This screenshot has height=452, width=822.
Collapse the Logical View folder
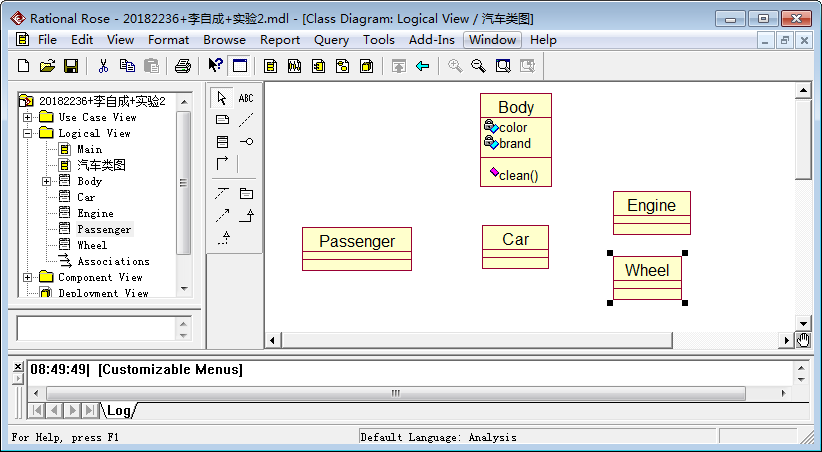[28, 134]
